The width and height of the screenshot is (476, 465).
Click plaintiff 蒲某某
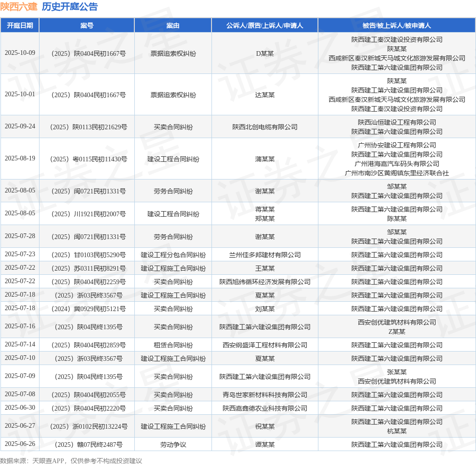click(264, 159)
